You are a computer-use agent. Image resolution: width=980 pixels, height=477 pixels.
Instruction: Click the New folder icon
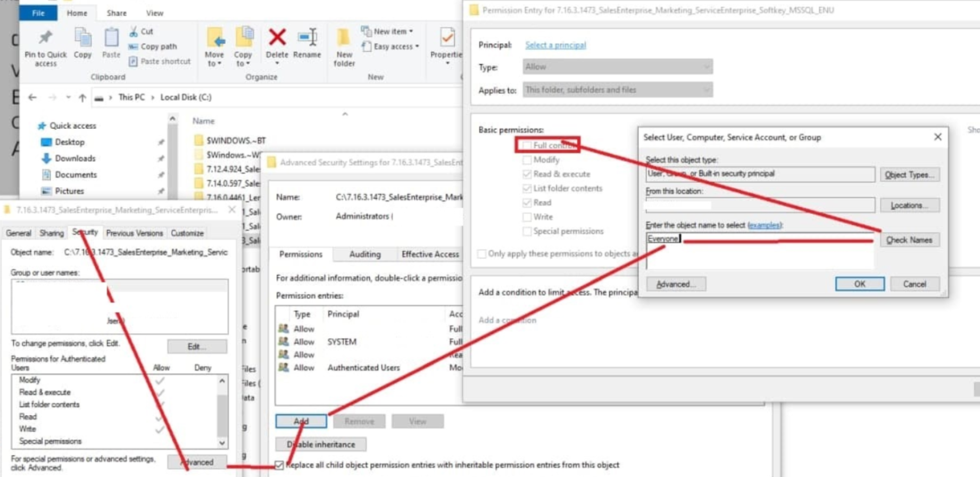(344, 38)
